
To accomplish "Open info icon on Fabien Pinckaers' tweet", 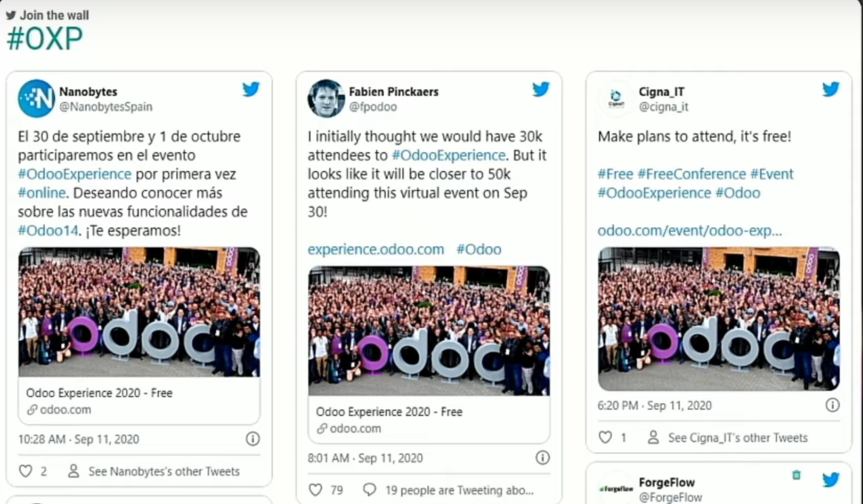I will pos(542,458).
